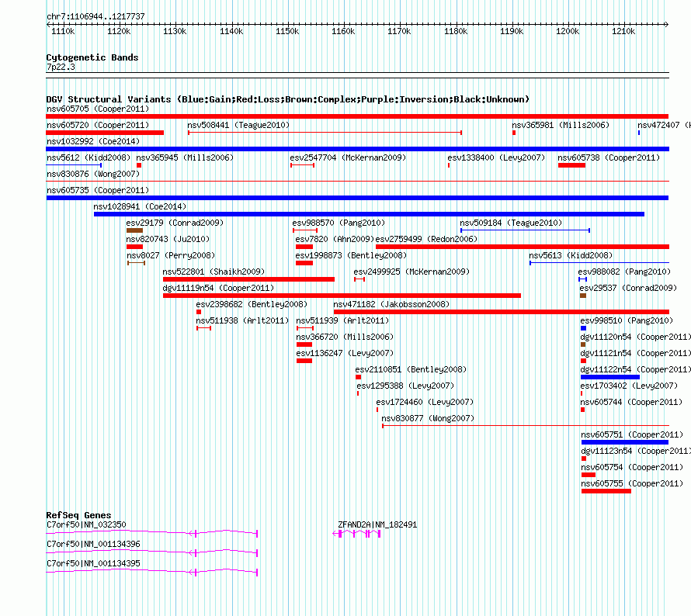Click esv2547704 (McKernan2009) label

348,157
